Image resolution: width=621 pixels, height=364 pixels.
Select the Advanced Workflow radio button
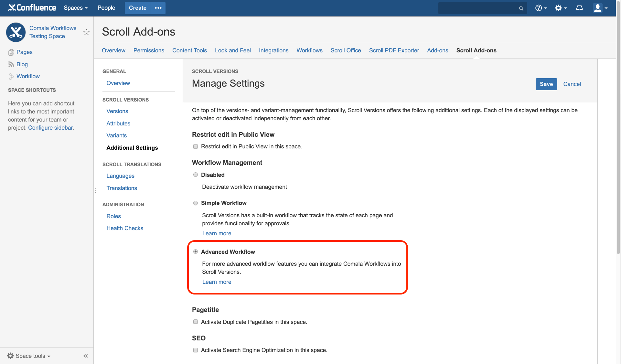(196, 251)
